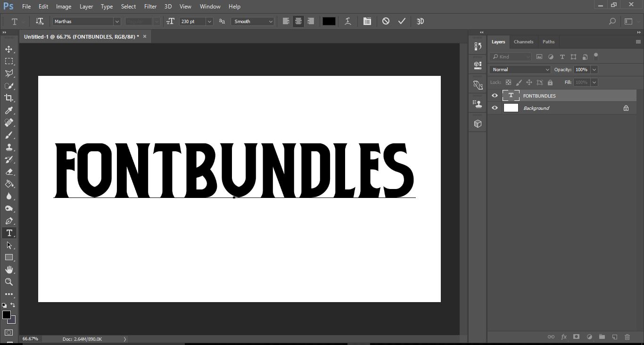
Task: Open the font family dropdown
Action: 117,21
